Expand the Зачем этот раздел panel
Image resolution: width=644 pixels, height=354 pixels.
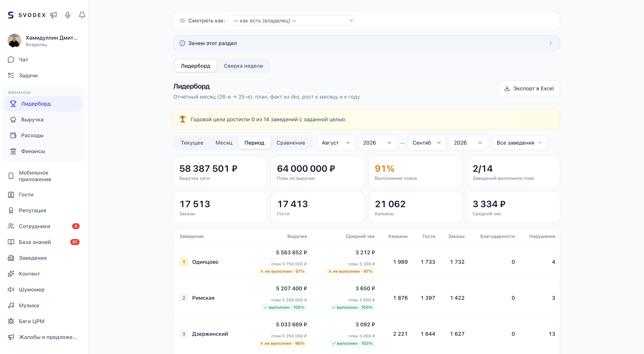tap(366, 43)
